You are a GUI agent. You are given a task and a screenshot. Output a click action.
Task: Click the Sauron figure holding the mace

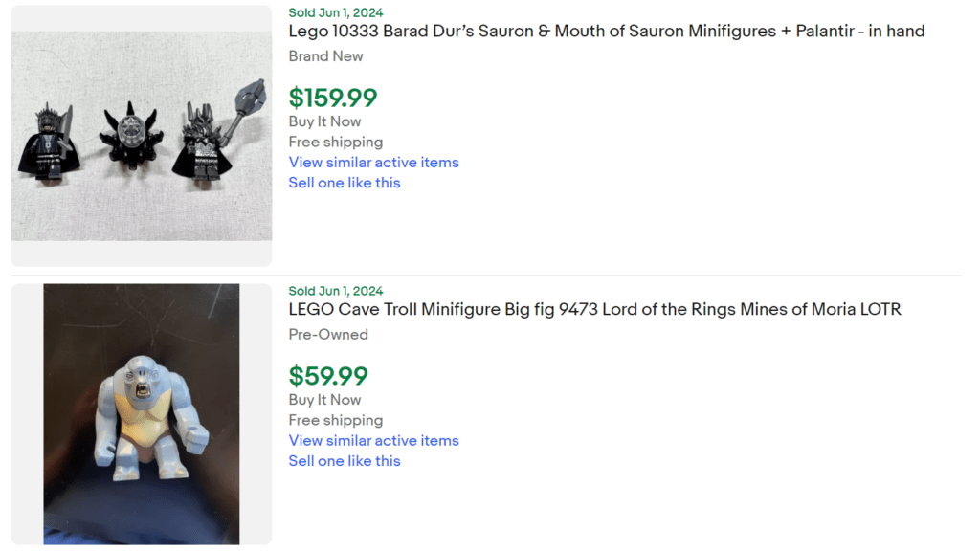click(x=203, y=143)
